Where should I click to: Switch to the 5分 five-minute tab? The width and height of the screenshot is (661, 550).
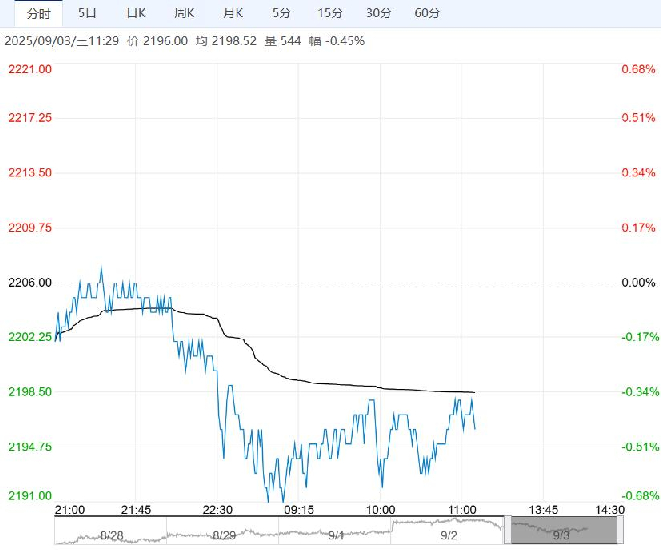click(281, 13)
